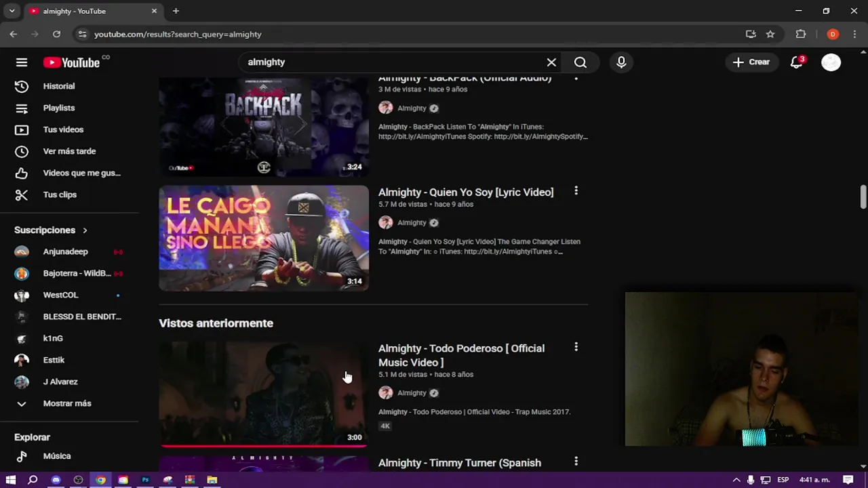Image resolution: width=868 pixels, height=488 pixels.
Task: Expand the Suscripciones section chevron
Action: (85, 230)
